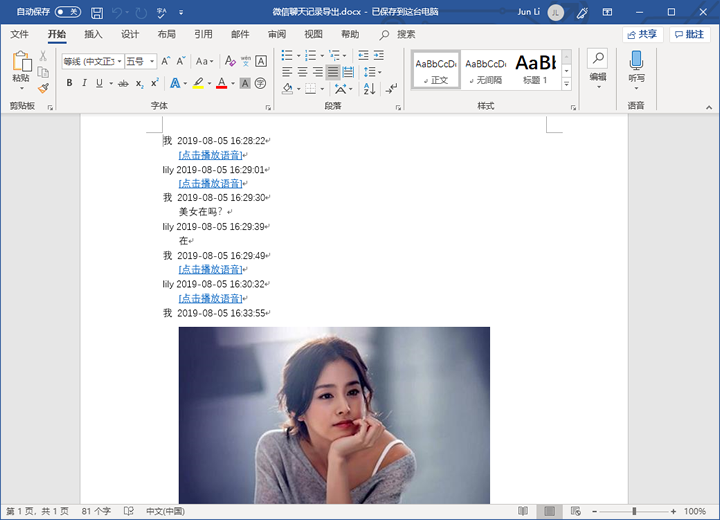Switch to Insert (插入) tab
The width and height of the screenshot is (720, 520).
(x=93, y=34)
